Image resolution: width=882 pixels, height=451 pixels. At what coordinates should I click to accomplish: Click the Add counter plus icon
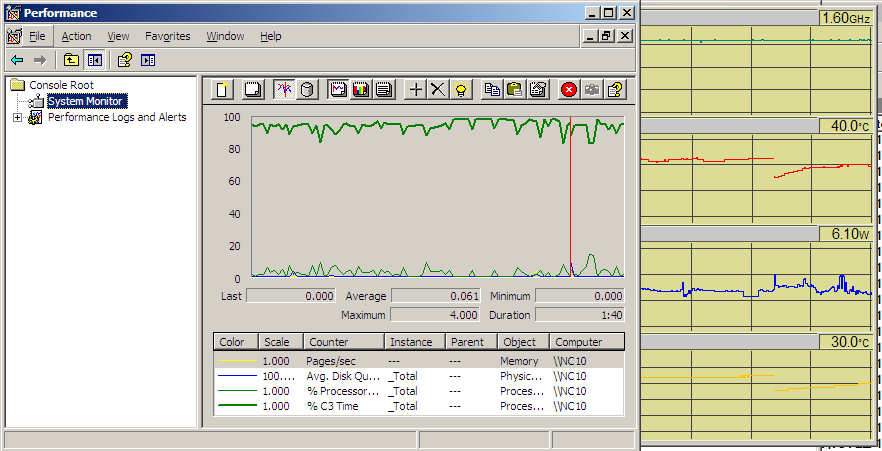(416, 90)
